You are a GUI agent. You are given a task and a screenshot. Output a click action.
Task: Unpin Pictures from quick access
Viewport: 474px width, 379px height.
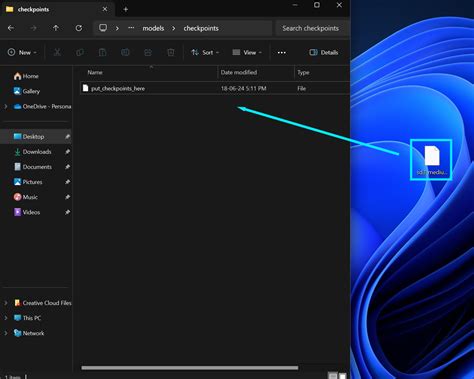point(67,182)
